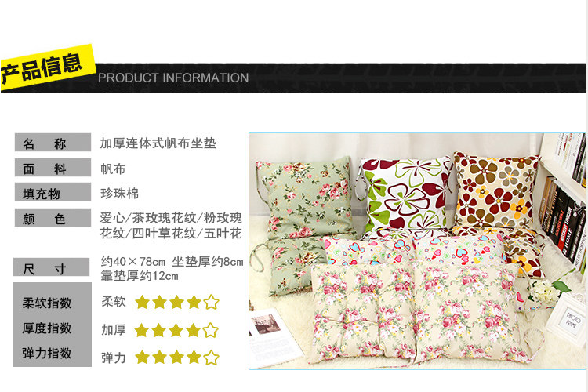Select the 面料 label cell
Screen dimensions: 588x392
tap(53, 167)
